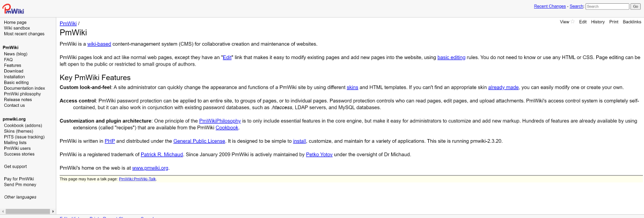Follow the PHP link
The image size is (644, 218).
click(109, 141)
